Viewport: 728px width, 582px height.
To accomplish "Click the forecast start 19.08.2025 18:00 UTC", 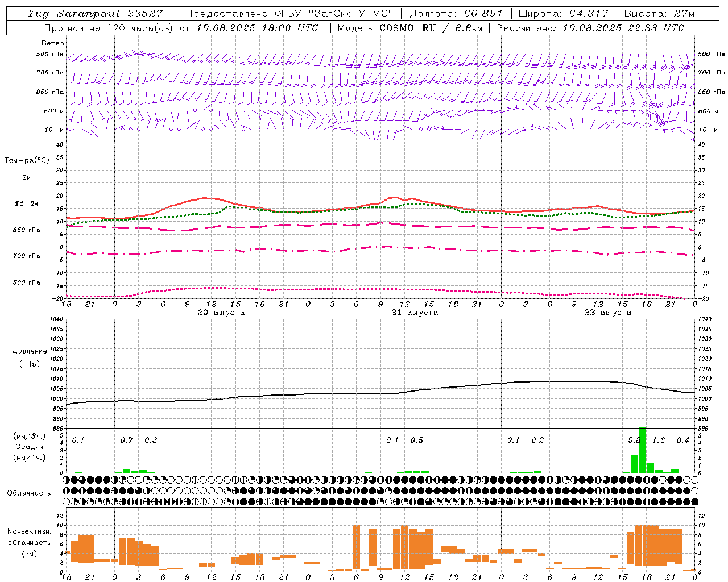I will coord(257,28).
